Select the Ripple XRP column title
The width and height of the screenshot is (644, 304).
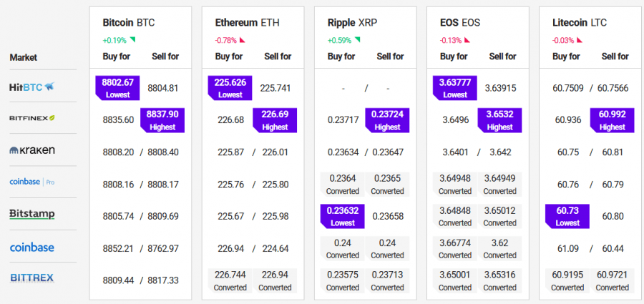[352, 23]
